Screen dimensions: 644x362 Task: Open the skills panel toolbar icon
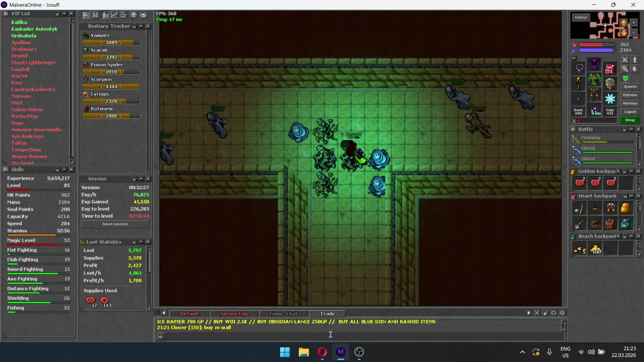(x=86, y=15)
